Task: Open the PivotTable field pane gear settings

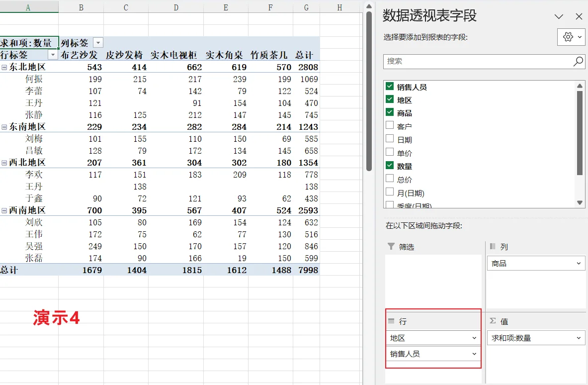Action: tap(571, 37)
